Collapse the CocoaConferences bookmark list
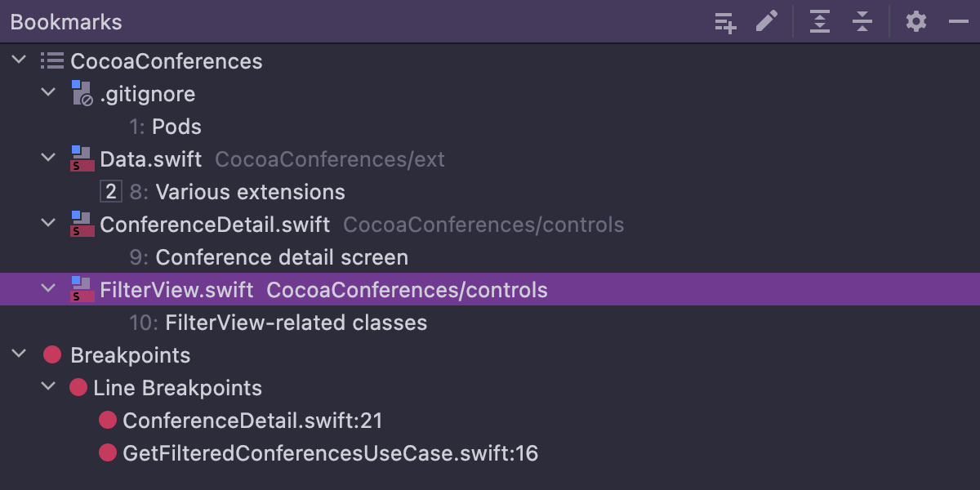 (20, 61)
